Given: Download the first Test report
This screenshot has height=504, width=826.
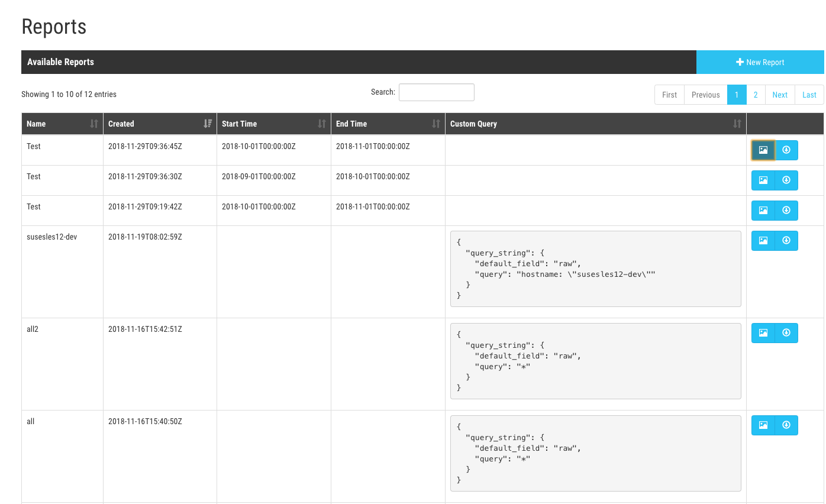Looking at the screenshot, I should coord(786,150).
